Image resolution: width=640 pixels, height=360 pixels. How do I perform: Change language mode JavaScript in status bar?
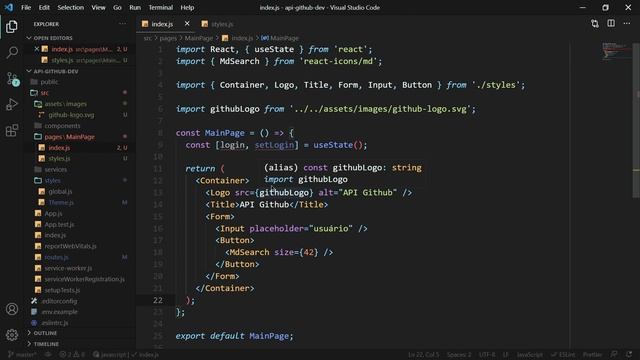529,354
